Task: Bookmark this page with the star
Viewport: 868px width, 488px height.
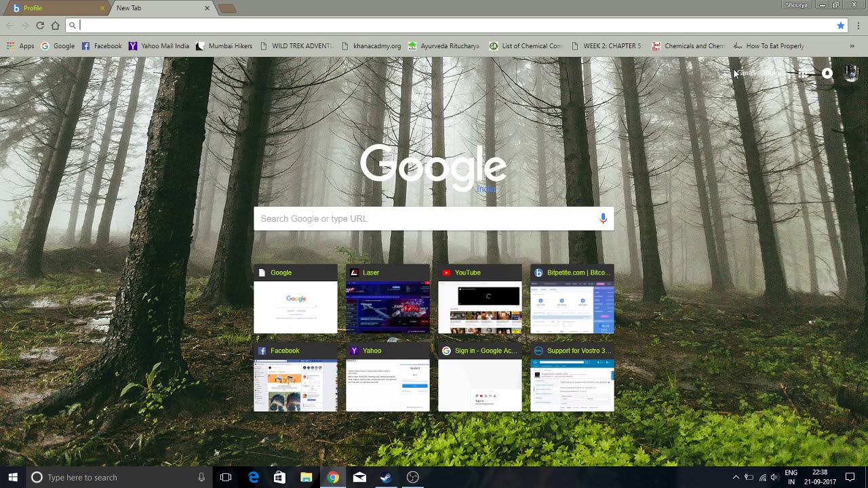Action: pos(841,26)
